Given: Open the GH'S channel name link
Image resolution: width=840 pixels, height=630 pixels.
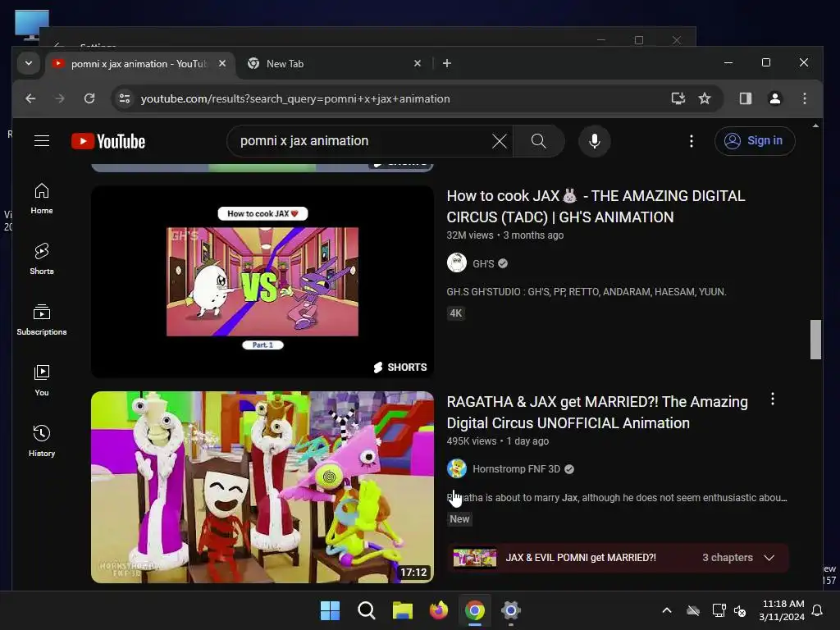Looking at the screenshot, I should pos(483,263).
